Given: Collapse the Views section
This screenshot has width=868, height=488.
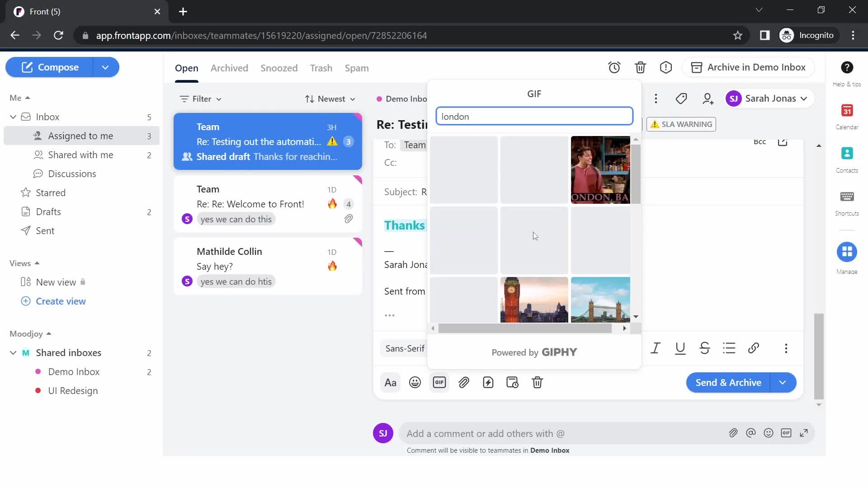Looking at the screenshot, I should (24, 263).
